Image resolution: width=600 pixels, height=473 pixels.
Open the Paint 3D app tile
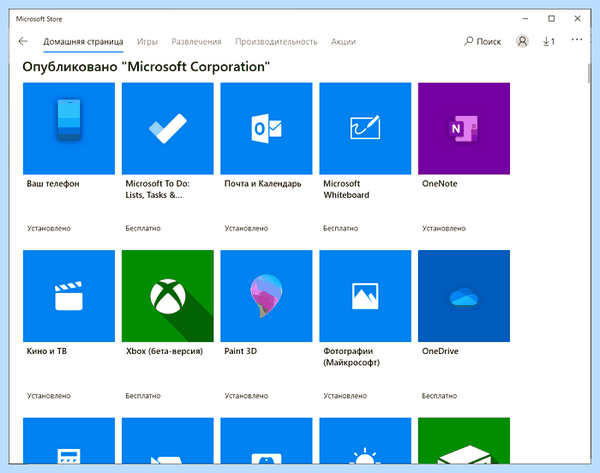click(266, 296)
